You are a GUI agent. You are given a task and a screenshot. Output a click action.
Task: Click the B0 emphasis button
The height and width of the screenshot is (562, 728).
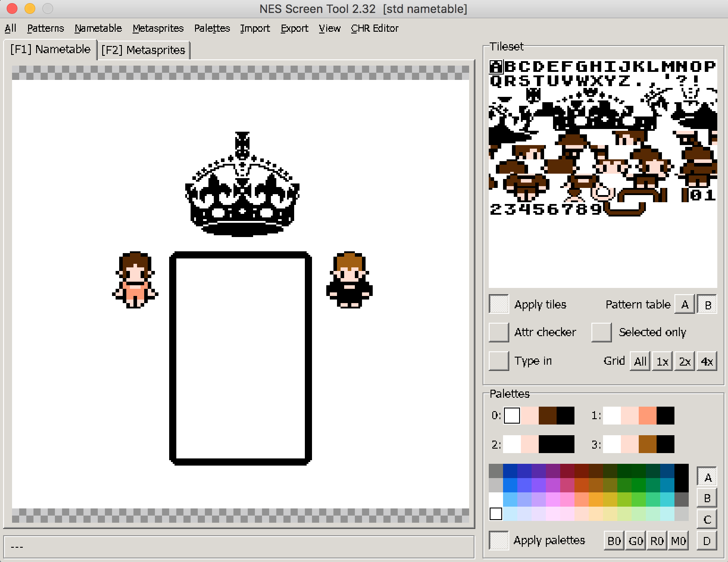click(x=614, y=541)
